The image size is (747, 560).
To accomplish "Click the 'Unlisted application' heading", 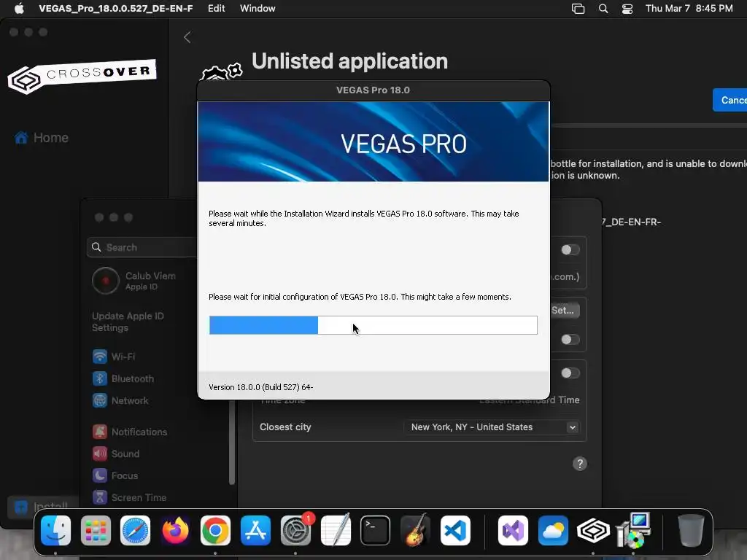I will (x=349, y=61).
